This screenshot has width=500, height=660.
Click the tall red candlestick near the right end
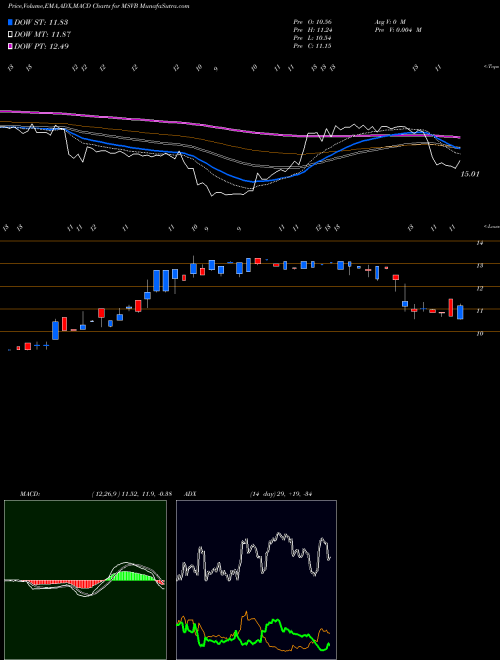451,308
